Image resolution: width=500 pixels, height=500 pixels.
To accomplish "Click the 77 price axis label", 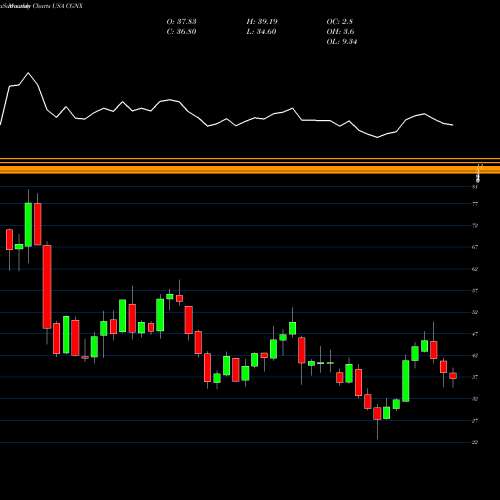I will coord(475,204).
